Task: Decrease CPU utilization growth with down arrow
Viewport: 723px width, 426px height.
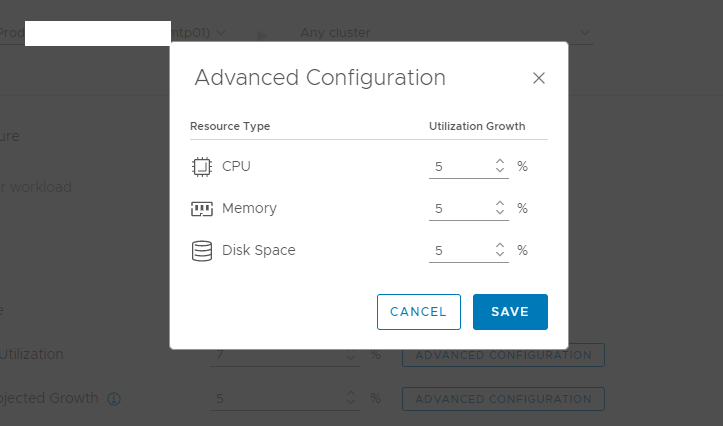Action: (x=500, y=172)
